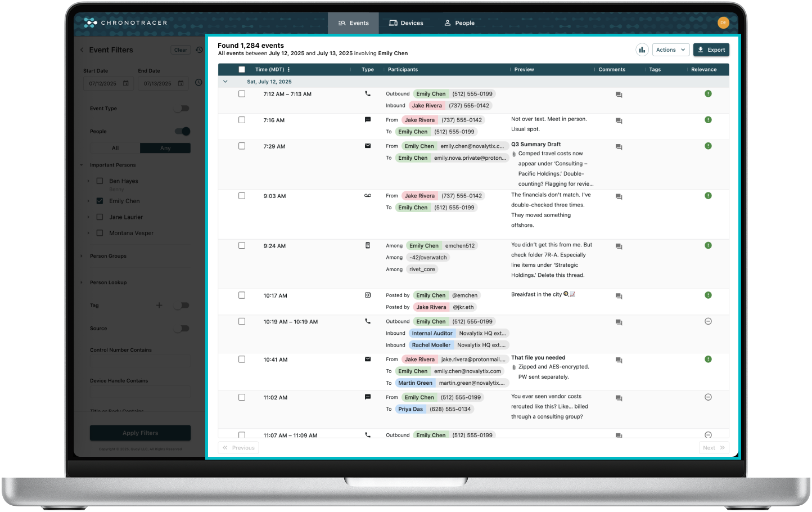Image resolution: width=812 pixels, height=512 pixels.
Task: Expand the Ben Hayes tree arrow
Action: pos(89,181)
